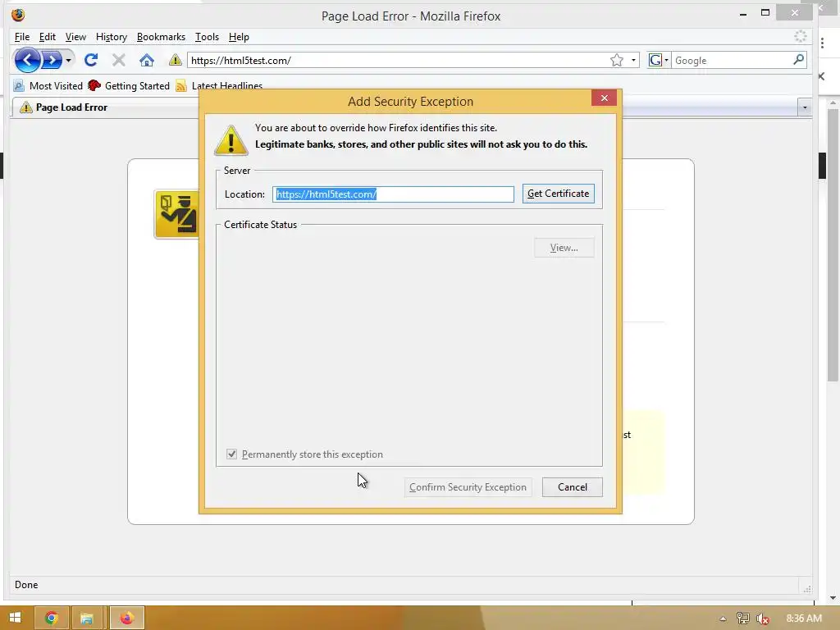
Task: Close the Add Security Exception dialog
Action: click(x=605, y=98)
